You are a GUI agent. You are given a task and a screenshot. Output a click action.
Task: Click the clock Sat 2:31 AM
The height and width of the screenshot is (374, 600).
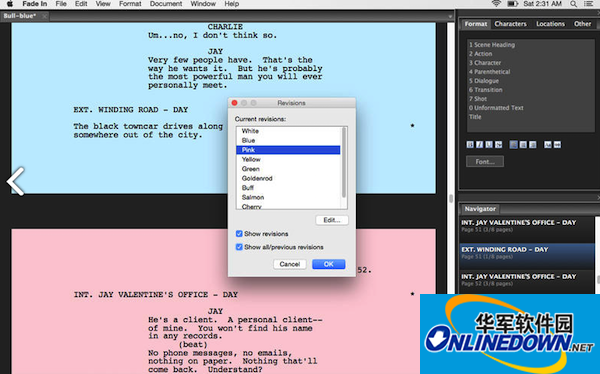[543, 4]
